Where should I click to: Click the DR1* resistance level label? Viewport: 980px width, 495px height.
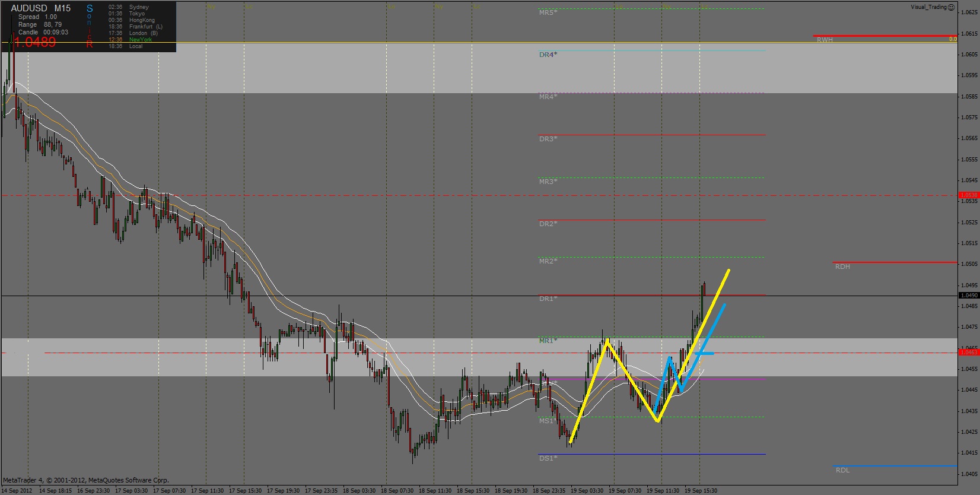[x=548, y=299]
